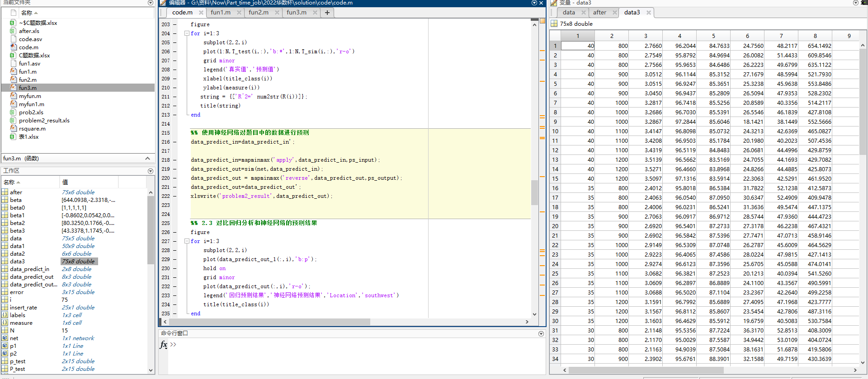This screenshot has width=868, height=379.
Task: Close the data3 variable tab
Action: (649, 13)
